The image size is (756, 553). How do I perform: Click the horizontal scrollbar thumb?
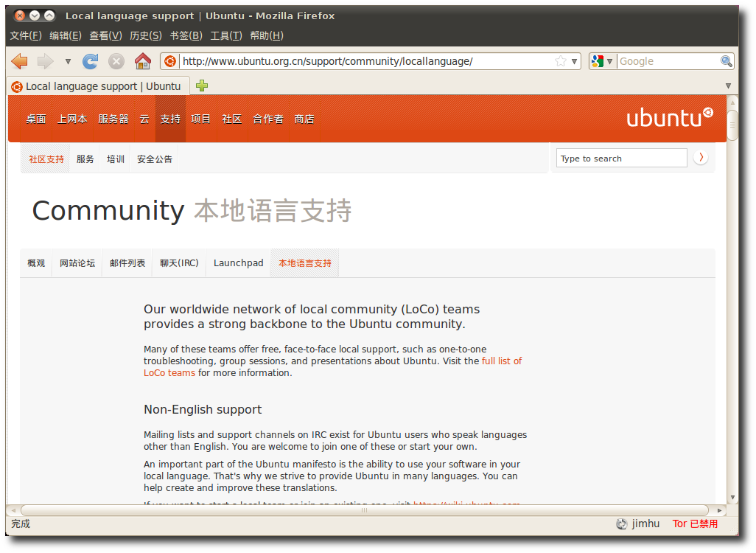(365, 510)
